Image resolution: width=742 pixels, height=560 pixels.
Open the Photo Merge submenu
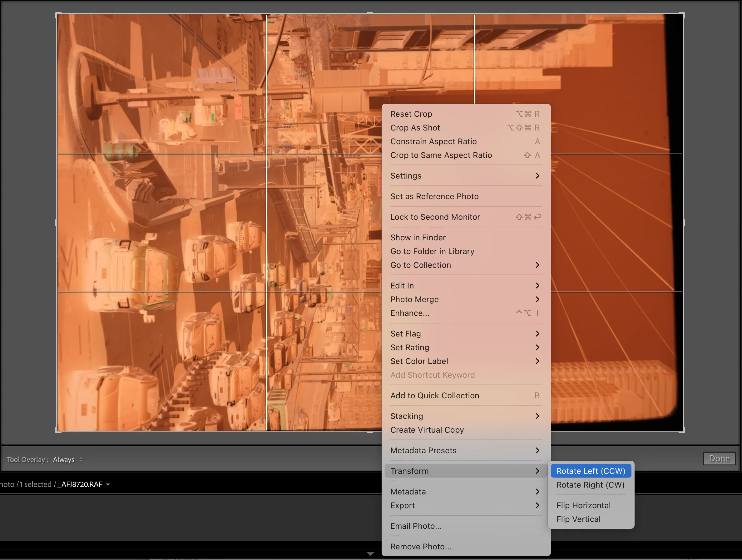coord(464,299)
